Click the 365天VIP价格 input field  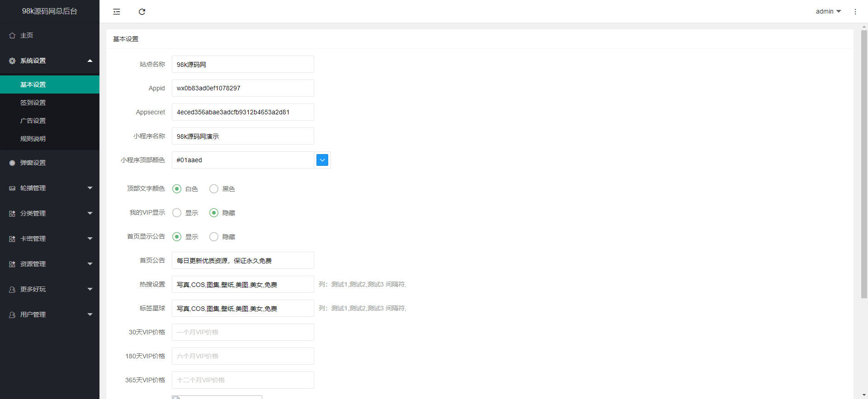(x=243, y=380)
